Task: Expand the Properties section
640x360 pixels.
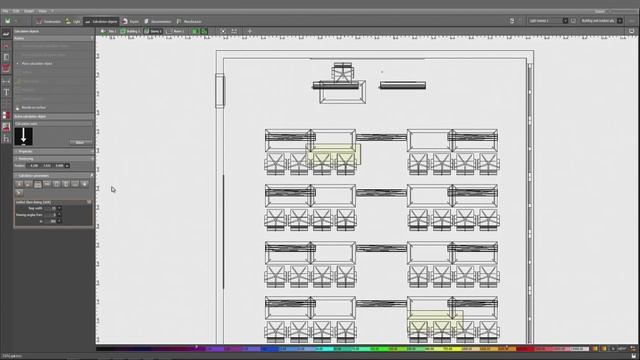Action: tap(54, 151)
